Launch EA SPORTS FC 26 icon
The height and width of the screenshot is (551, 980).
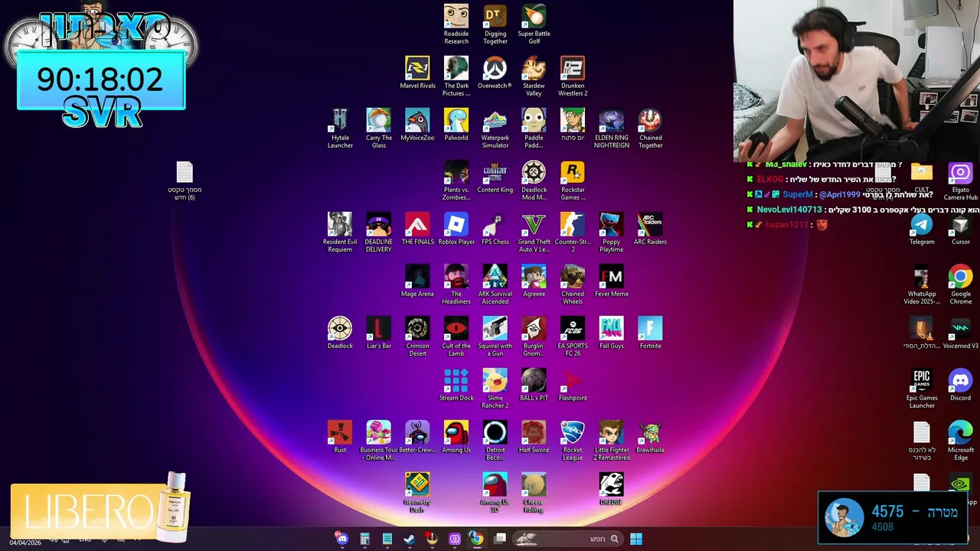[573, 337]
